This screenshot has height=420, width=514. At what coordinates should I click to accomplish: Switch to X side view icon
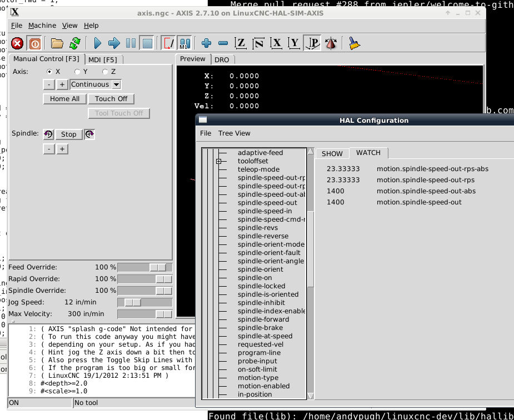276,43
